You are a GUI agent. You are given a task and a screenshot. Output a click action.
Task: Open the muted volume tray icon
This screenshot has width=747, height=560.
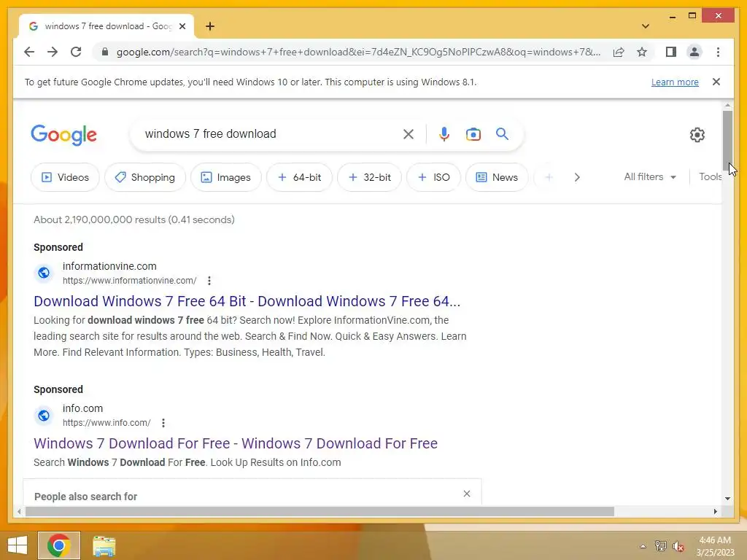click(678, 546)
